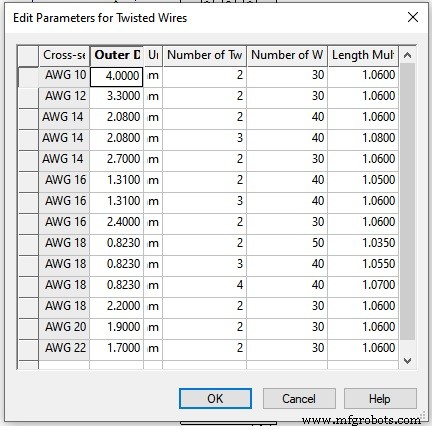This screenshot has height=430, width=432.
Task: Click the Number of Tw column header
Action: tap(204, 55)
